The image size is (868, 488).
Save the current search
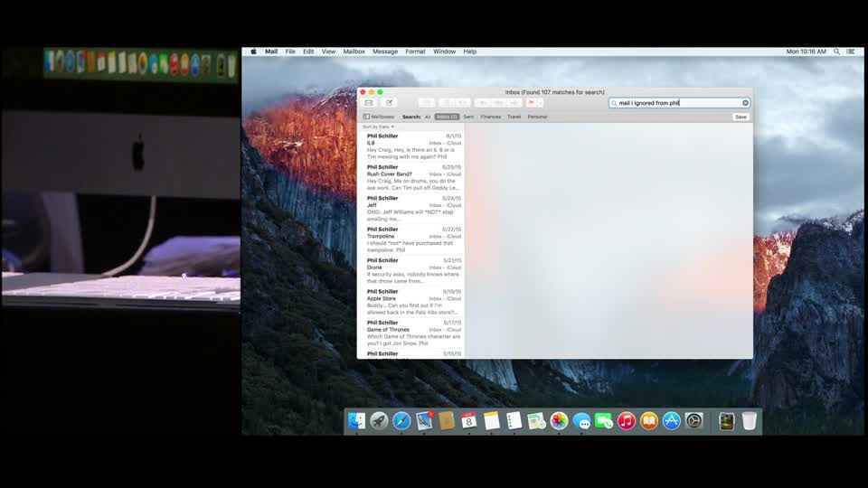[x=741, y=117]
